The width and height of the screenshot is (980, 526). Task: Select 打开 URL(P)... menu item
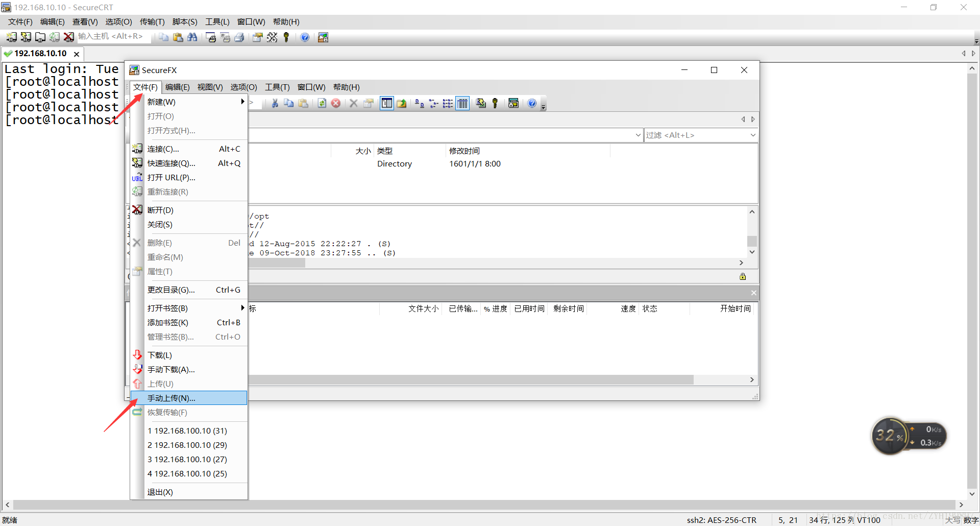[x=189, y=177]
